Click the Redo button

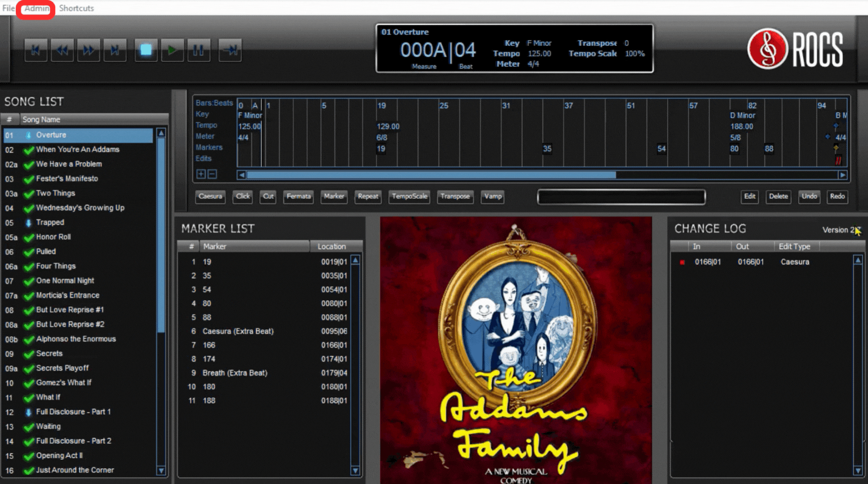837,196
